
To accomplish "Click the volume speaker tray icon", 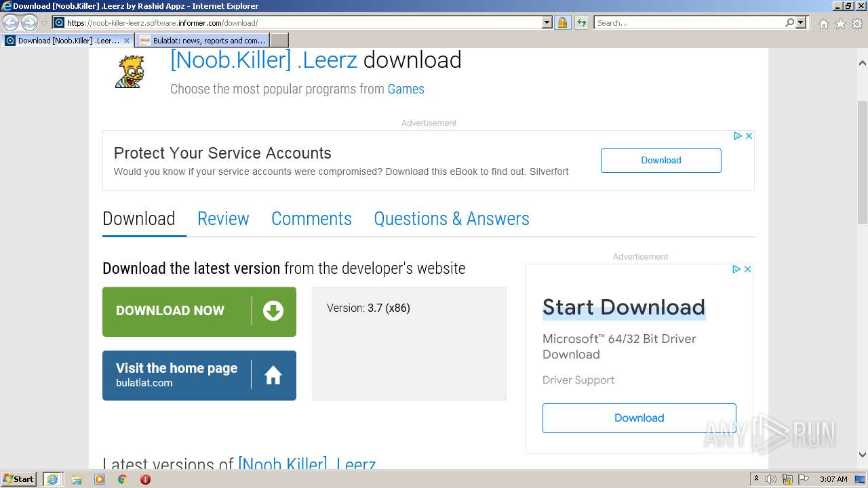I will pos(771,479).
